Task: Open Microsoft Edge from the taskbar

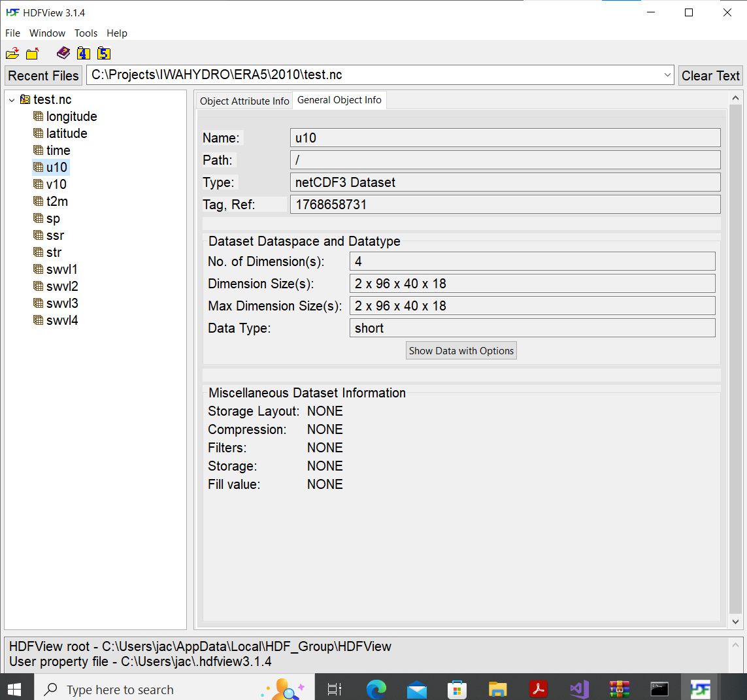Action: [376, 688]
